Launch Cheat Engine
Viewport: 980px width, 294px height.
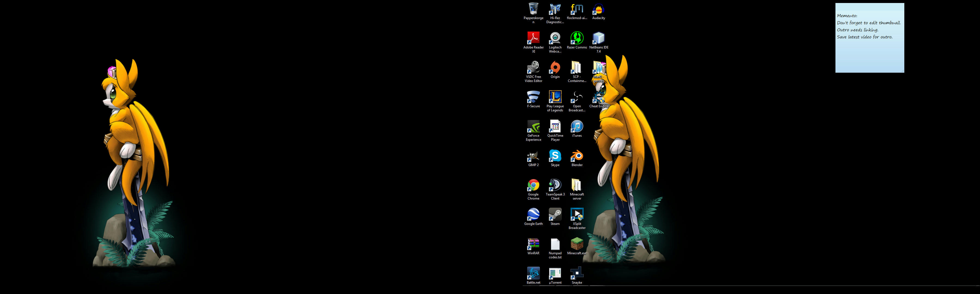598,99
